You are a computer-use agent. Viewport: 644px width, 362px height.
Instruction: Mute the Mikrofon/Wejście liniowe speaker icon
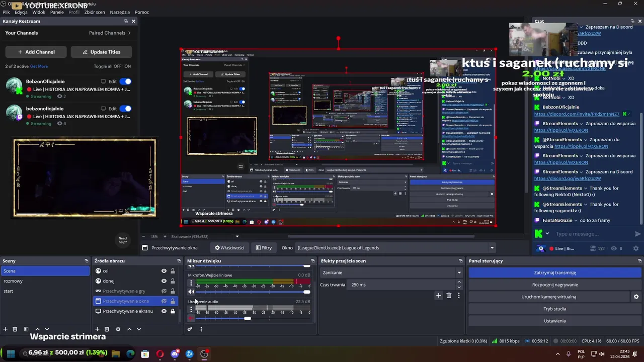(191, 292)
